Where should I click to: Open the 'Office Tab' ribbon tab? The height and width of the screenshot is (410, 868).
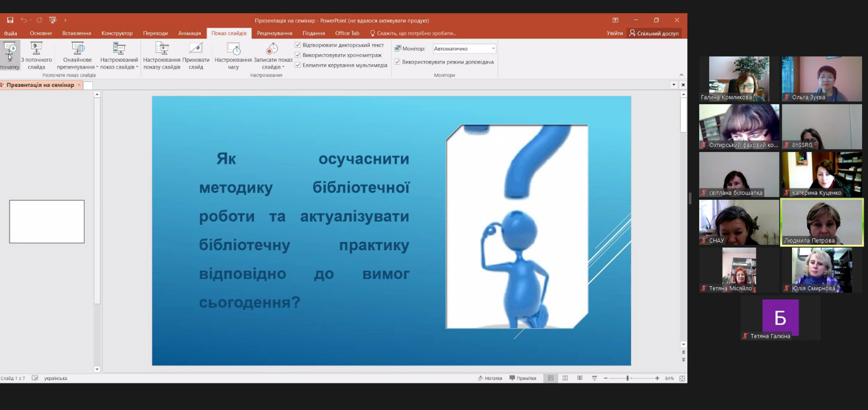347,33
